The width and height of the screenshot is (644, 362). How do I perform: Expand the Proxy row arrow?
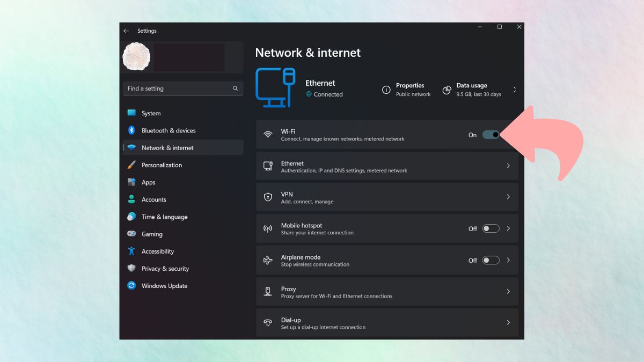click(x=508, y=292)
